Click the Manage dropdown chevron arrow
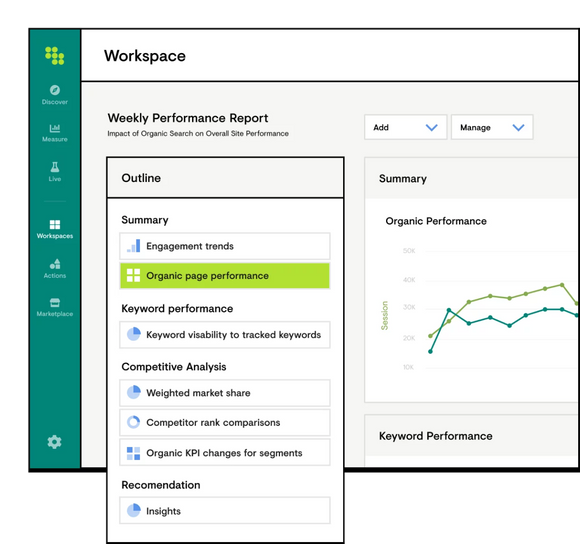This screenshot has height=544, width=580. pyautogui.click(x=518, y=128)
